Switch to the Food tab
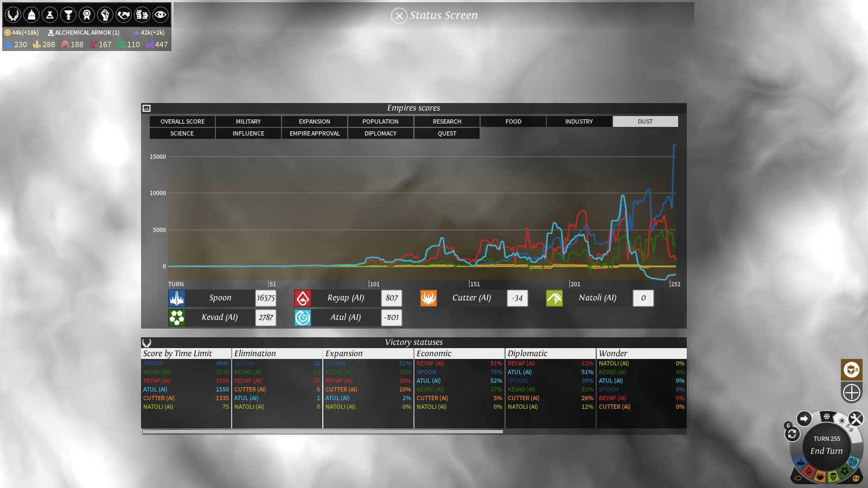The width and height of the screenshot is (868, 488). (x=513, y=121)
